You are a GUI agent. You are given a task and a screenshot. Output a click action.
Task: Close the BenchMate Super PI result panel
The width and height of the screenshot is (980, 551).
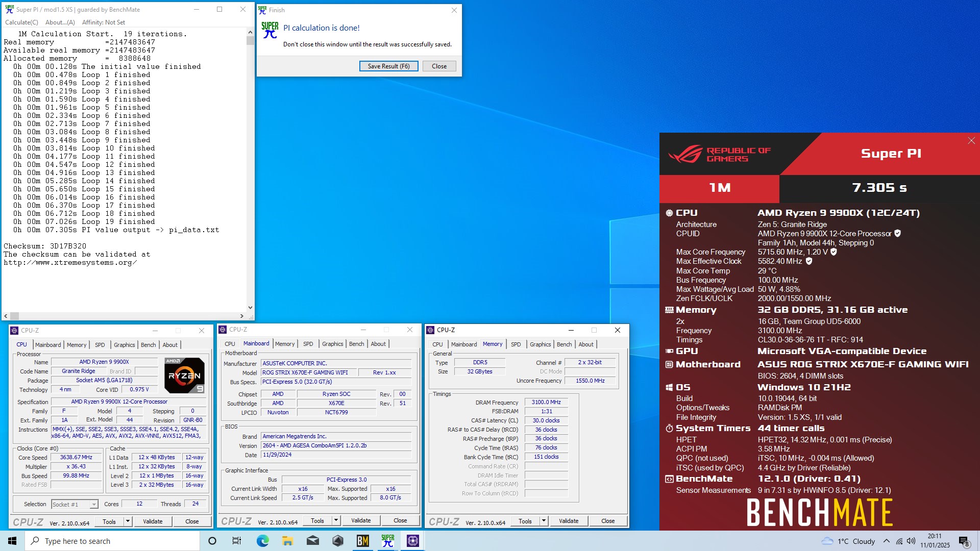pos(971,141)
